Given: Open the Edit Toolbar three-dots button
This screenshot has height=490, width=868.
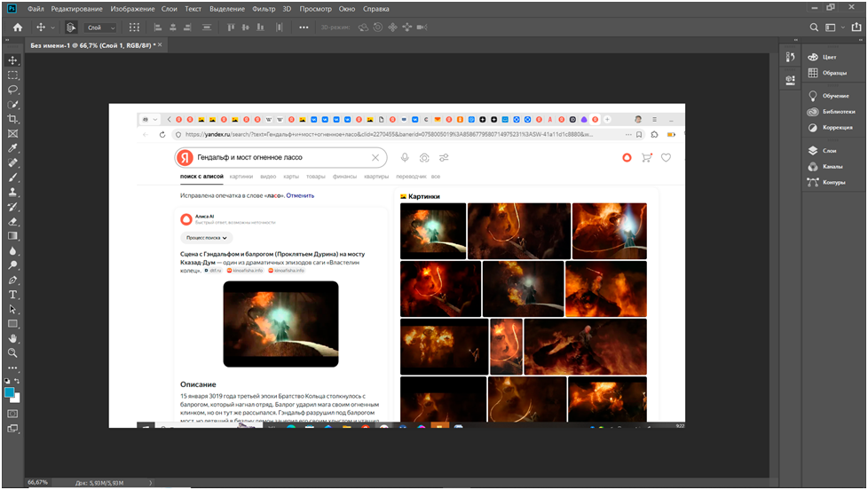Looking at the screenshot, I should (12, 367).
